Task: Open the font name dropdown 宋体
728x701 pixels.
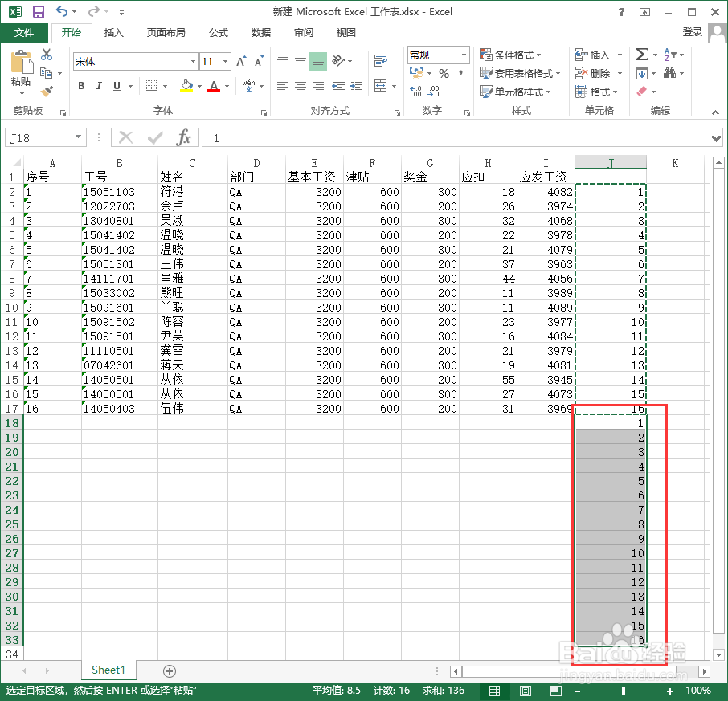Action: (193, 61)
